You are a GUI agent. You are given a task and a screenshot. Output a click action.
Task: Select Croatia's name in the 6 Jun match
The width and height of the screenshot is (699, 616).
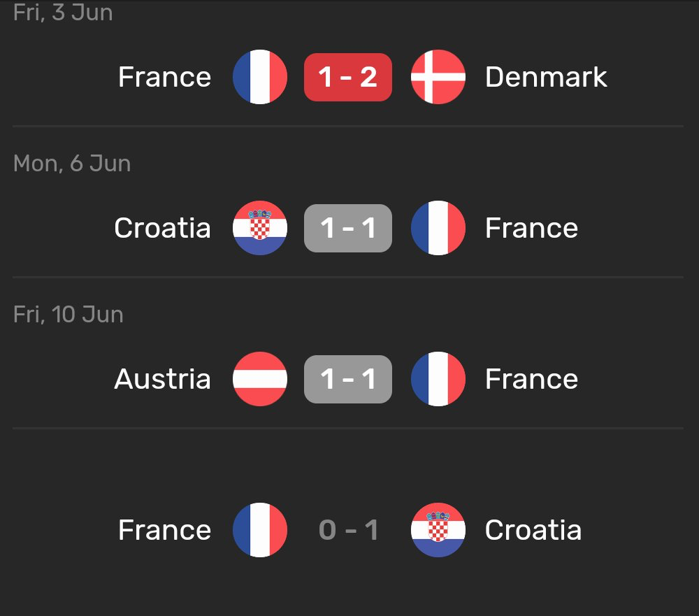click(x=162, y=228)
